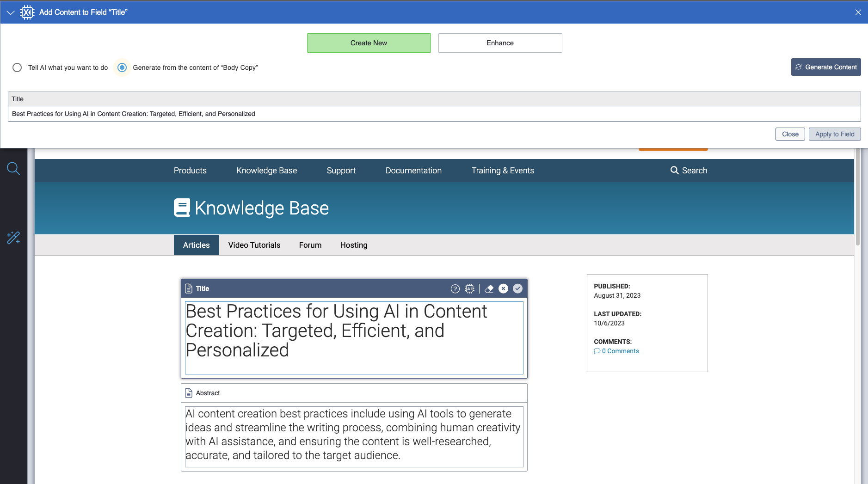Viewport: 868px width, 484px height.
Task: Open the Knowledge Base navigation menu
Action: click(266, 170)
